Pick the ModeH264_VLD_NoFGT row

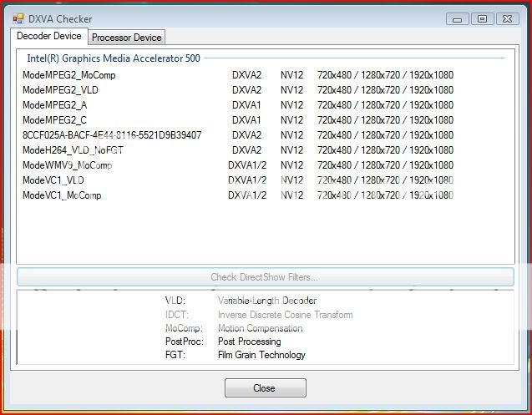(x=74, y=150)
